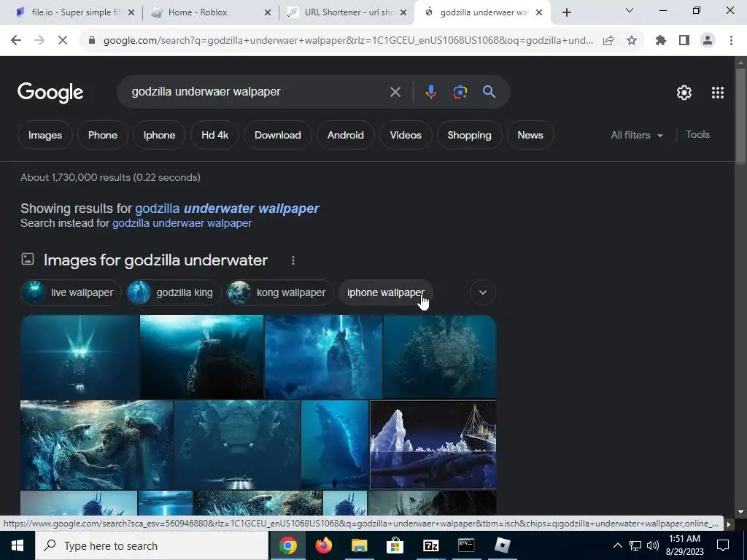The width and height of the screenshot is (747, 560).
Task: Click inside the Google search field
Action: (258, 92)
